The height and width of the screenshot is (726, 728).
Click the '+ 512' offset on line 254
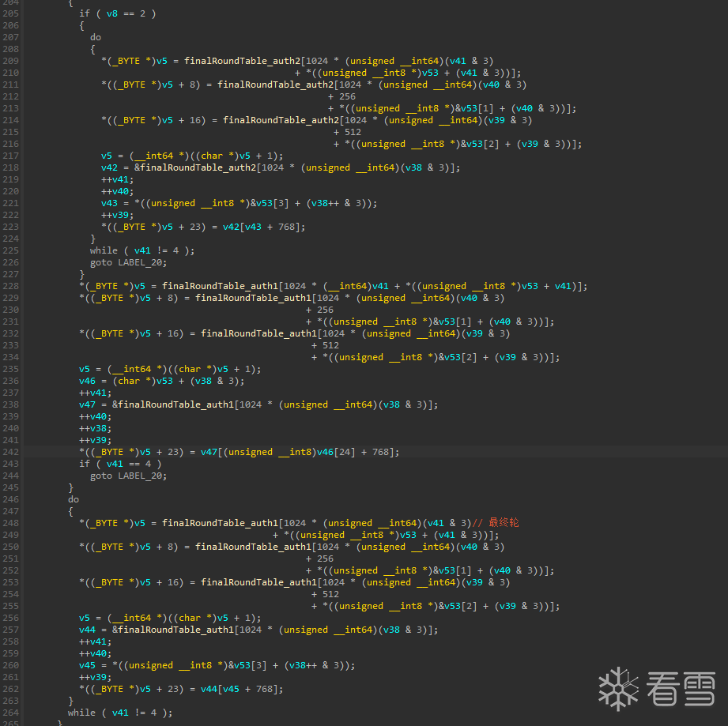click(325, 594)
